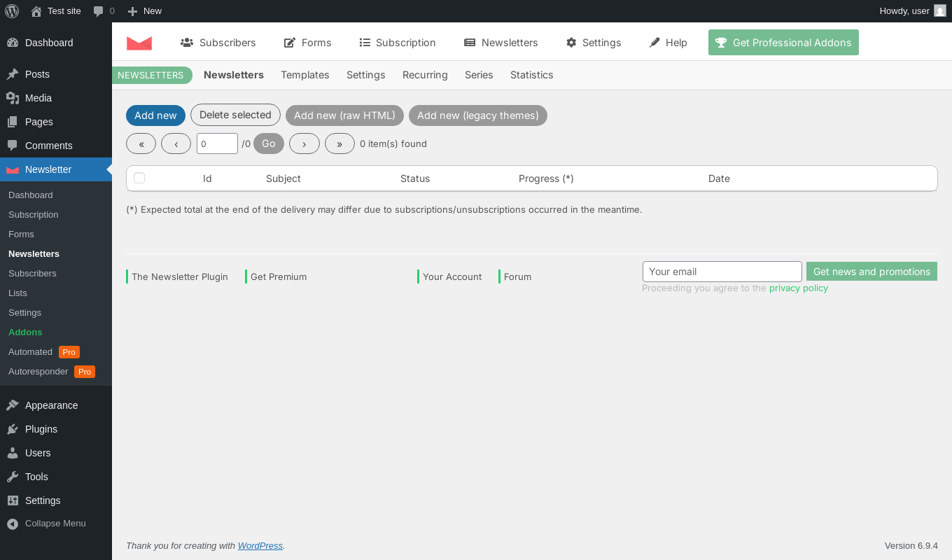Click the Collapse Menu arrow icon
Screen dimensions: 952x560
13,524
